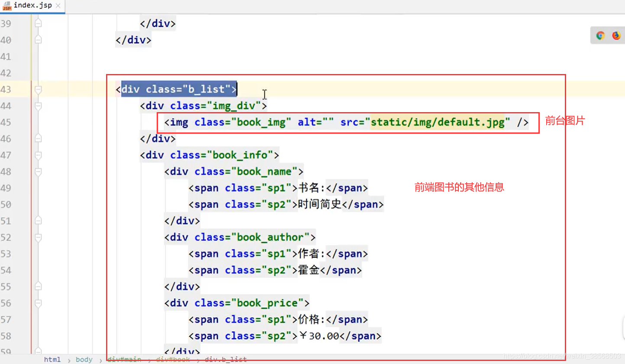Toggle fold end marker at line 55
Screen dimensions: 625x364
pos(38,287)
